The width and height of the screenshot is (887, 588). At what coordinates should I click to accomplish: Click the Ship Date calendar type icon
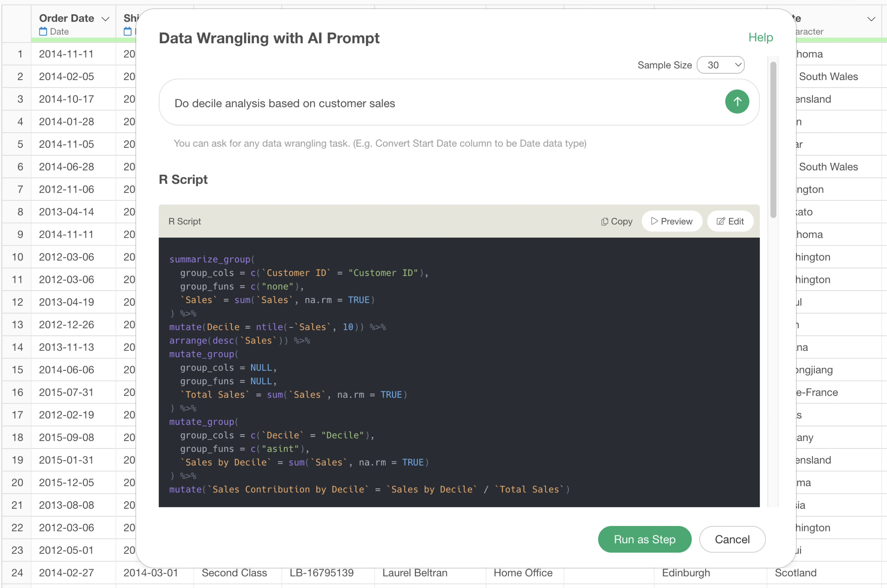[x=127, y=32]
